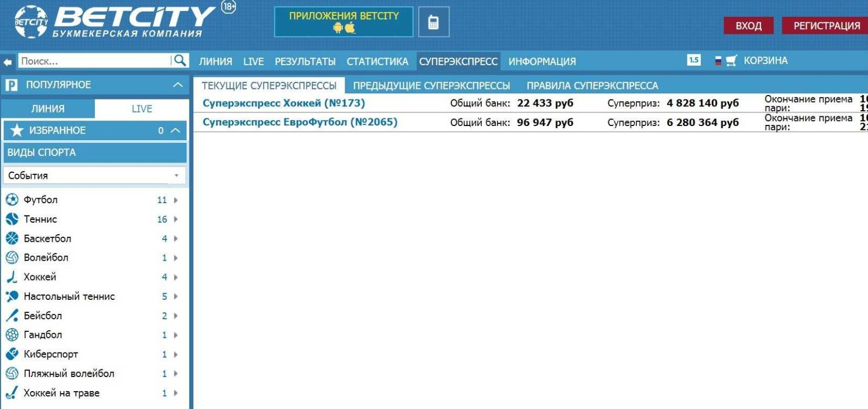
Task: Open the Корзина link
Action: 765,60
